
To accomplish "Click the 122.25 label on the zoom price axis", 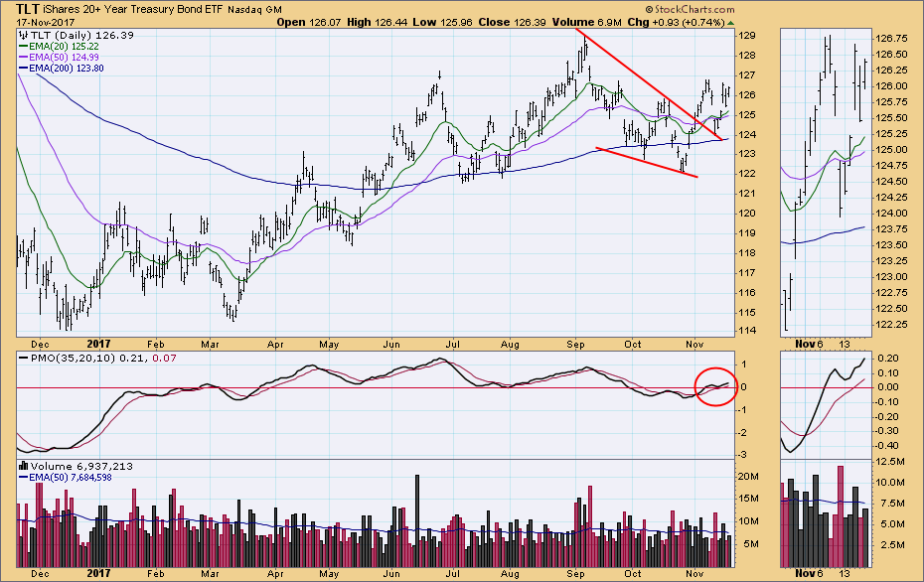I will pos(892,325).
